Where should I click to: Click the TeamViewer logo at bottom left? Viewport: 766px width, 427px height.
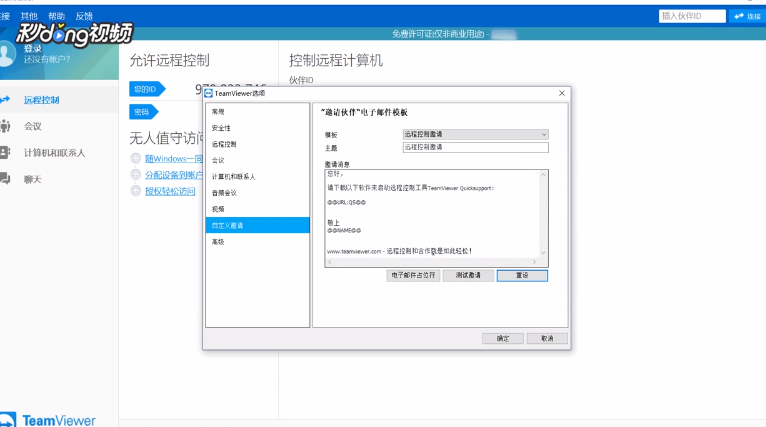click(x=48, y=420)
